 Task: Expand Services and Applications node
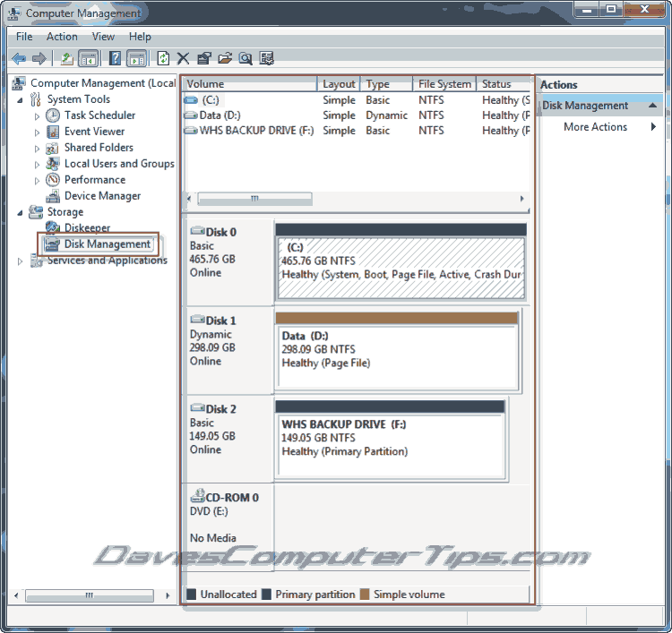coord(20,261)
